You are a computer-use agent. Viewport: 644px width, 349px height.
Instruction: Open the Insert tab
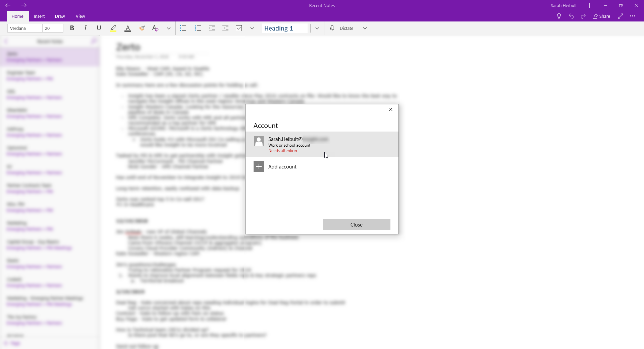[39, 16]
